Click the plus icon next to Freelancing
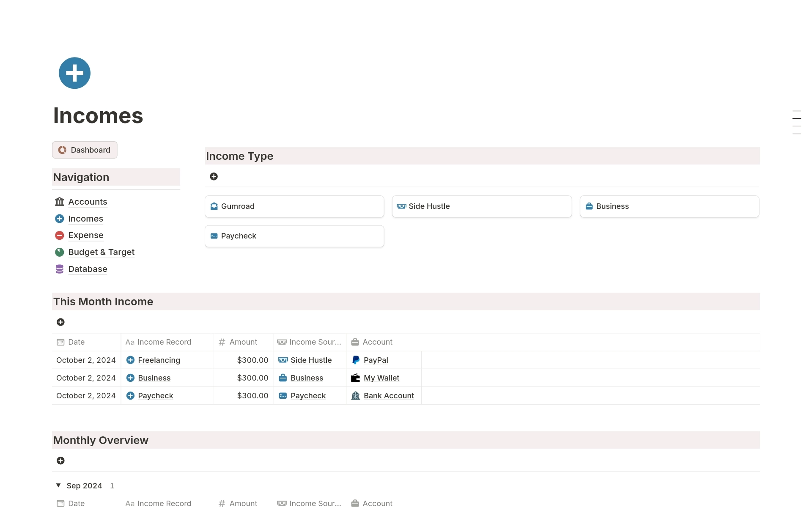This screenshot has height=507, width=812. 131,360
